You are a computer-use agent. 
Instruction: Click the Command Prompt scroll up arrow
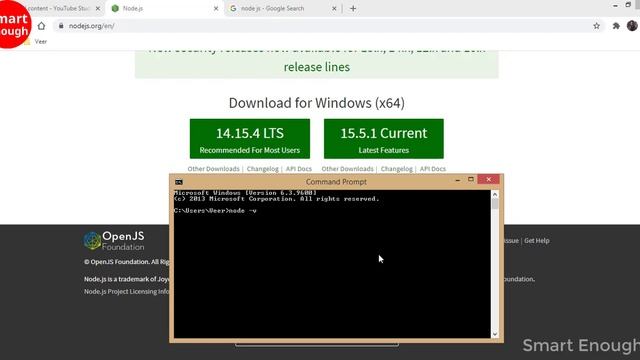[x=495, y=195]
